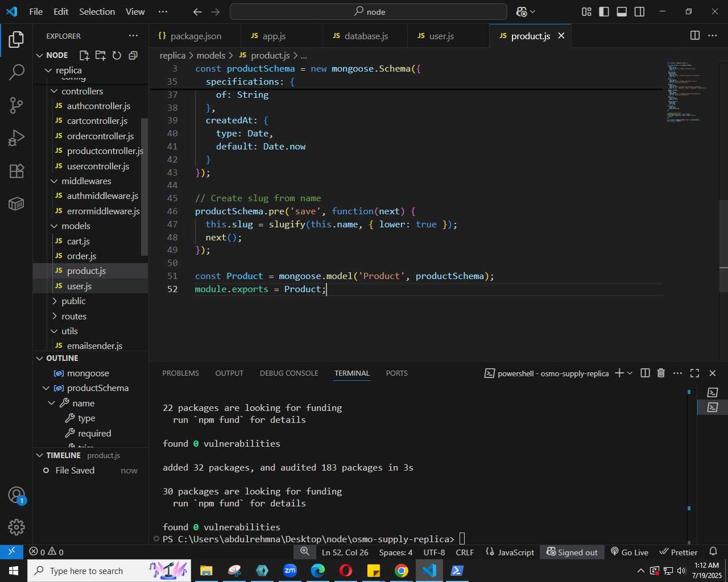Open Explorer views ellipsis menu
This screenshot has height=582, width=728.
(x=133, y=35)
